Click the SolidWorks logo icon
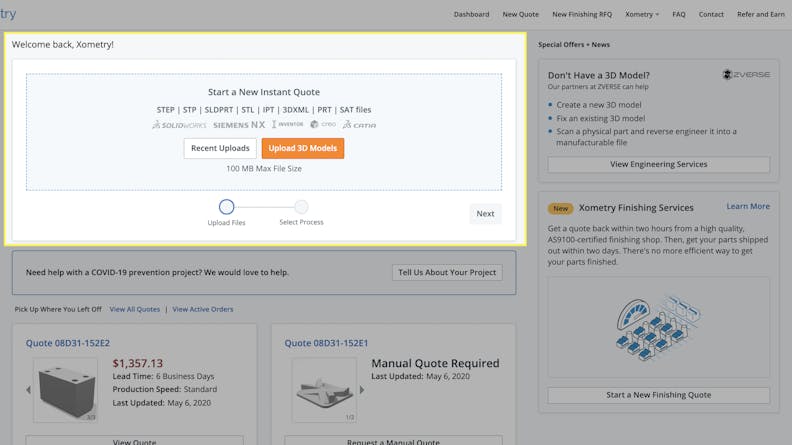Image resolution: width=792 pixels, height=445 pixels. coord(179,125)
